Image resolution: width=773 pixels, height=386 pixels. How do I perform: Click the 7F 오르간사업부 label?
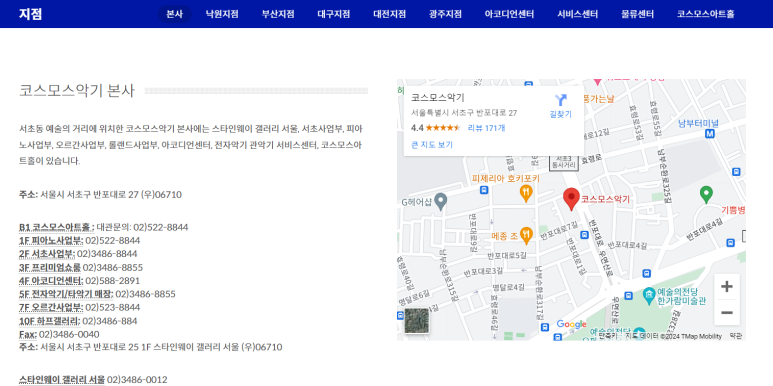[x=51, y=308]
